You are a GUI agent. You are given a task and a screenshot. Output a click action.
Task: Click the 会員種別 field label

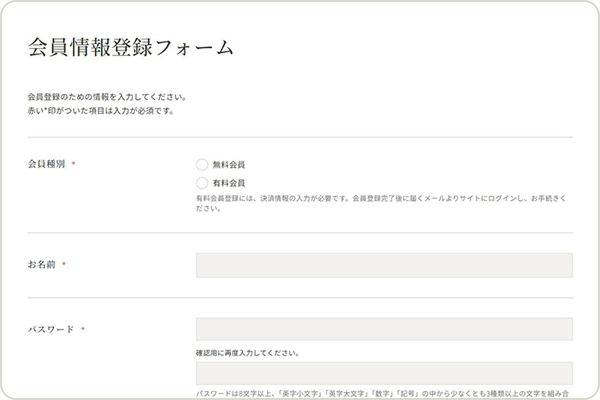click(x=46, y=164)
